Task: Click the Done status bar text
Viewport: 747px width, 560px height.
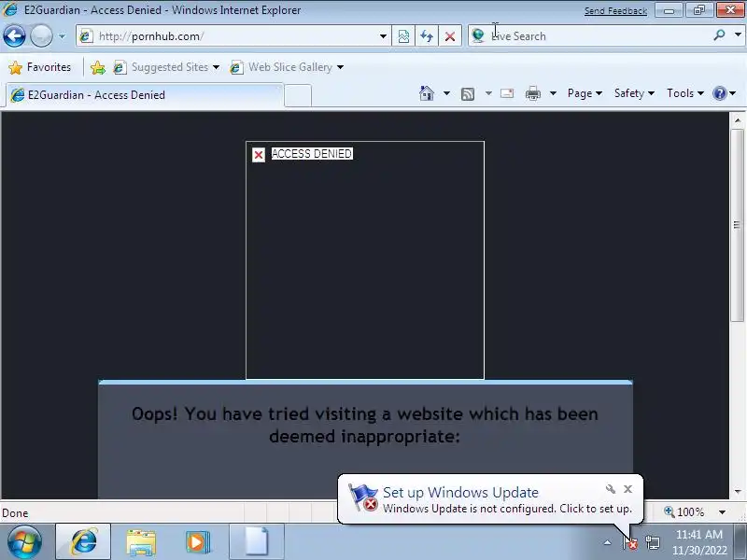Action: (15, 512)
